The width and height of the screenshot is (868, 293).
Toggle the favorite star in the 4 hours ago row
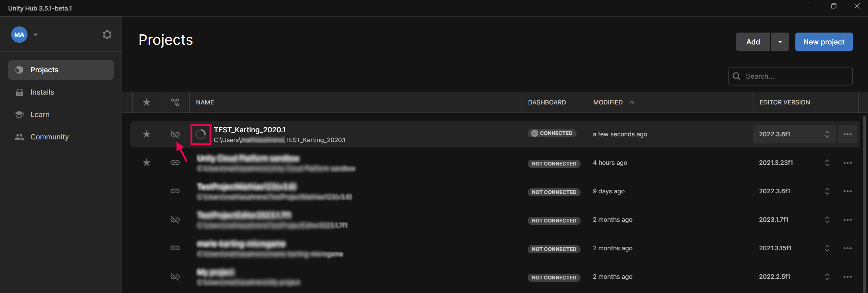[147, 162]
